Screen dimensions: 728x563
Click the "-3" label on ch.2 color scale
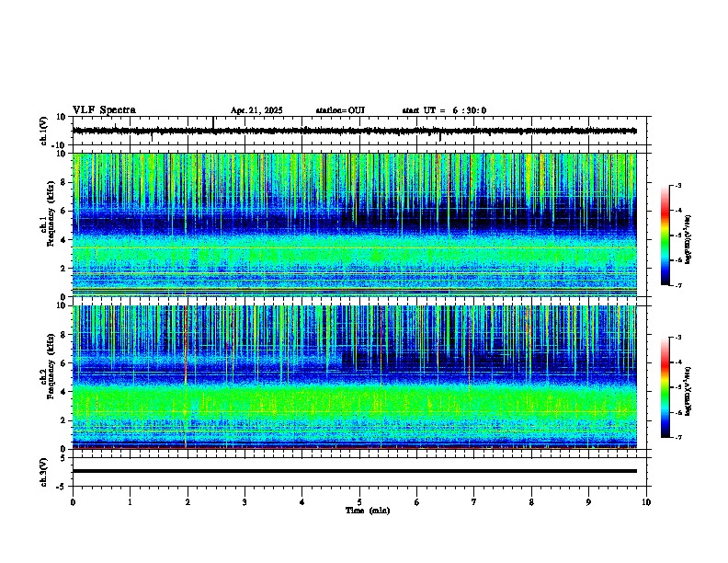(x=678, y=338)
